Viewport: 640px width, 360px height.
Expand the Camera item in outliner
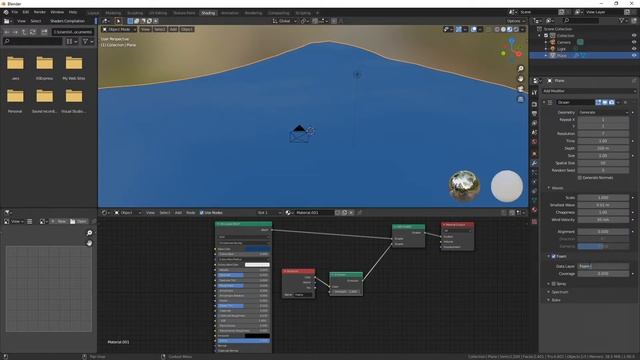(546, 42)
